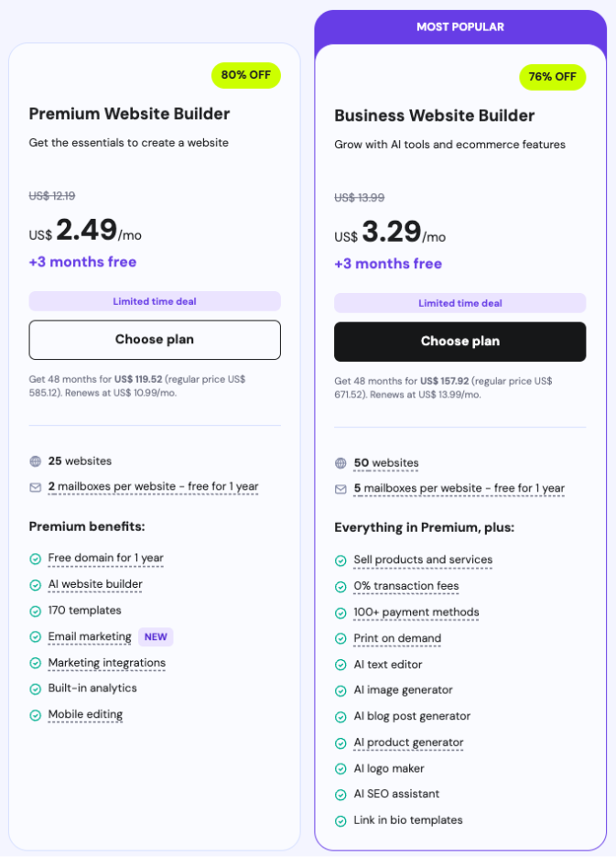Click globe icon beside 25 websites
The width and height of the screenshot is (616, 857).
pyautogui.click(x=35, y=461)
